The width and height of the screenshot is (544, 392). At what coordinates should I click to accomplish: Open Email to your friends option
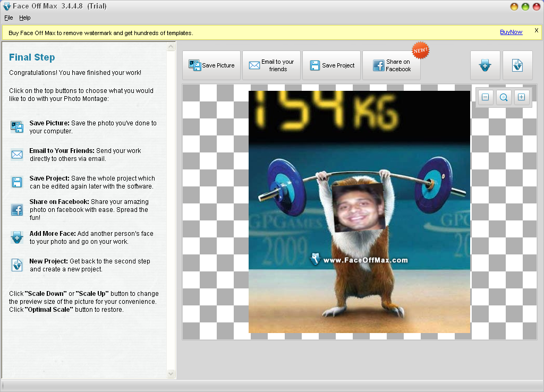(271, 65)
